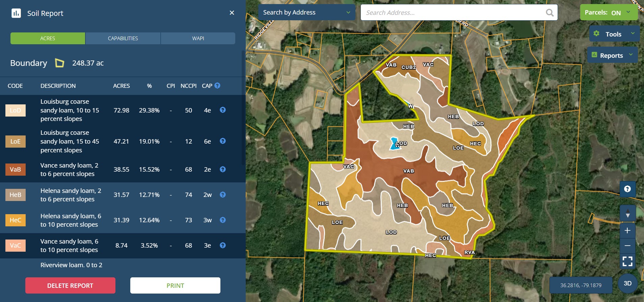Image resolution: width=644 pixels, height=302 pixels.
Task: Switch map to 3D view
Action: click(627, 283)
